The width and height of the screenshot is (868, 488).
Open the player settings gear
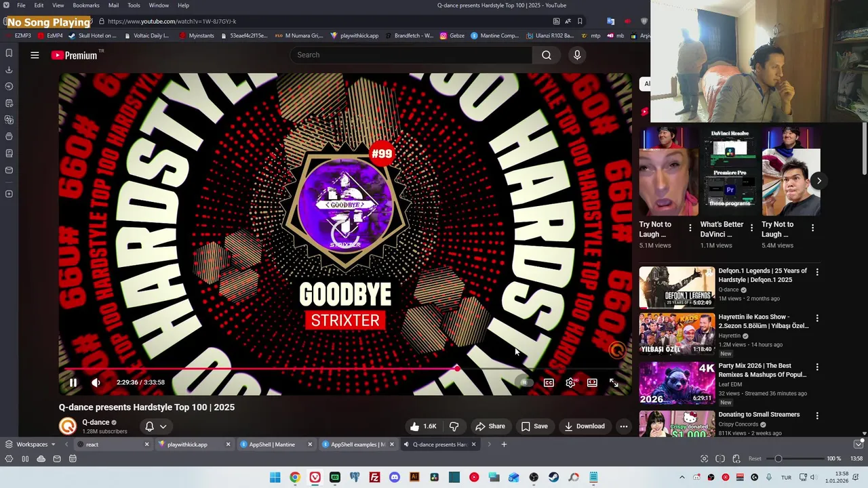pyautogui.click(x=570, y=382)
